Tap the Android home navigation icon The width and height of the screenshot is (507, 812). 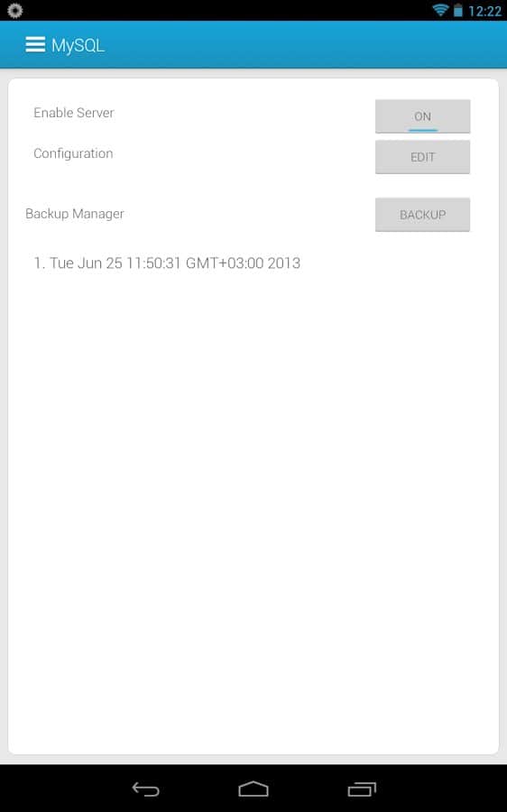click(253, 789)
